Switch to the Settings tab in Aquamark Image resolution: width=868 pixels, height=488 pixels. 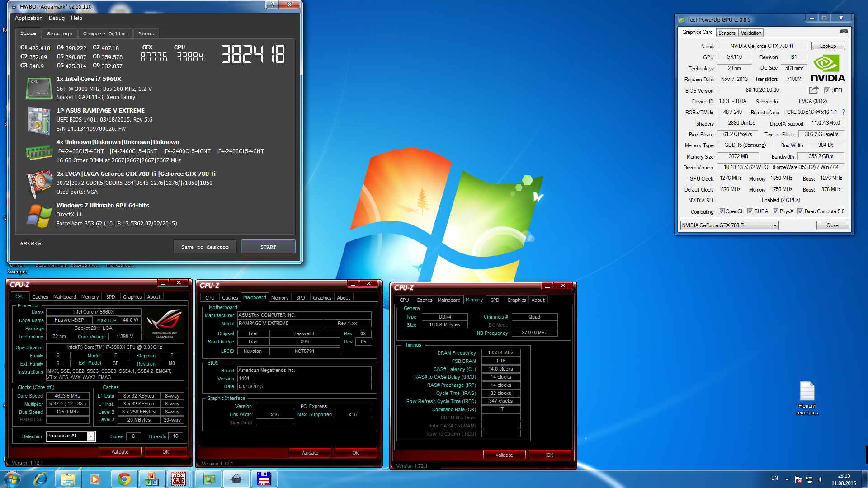[59, 34]
